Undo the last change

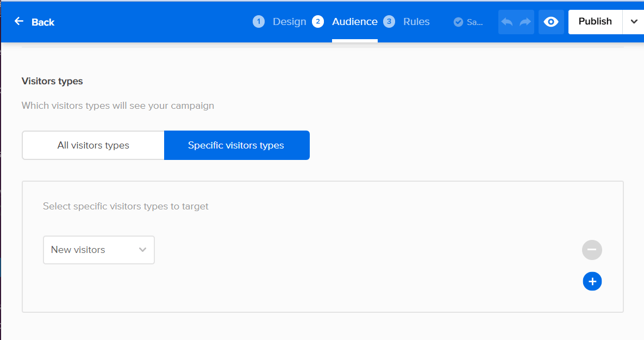tap(507, 22)
